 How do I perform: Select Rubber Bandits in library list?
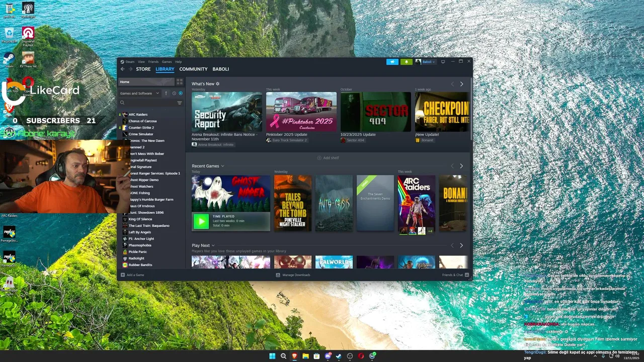[x=140, y=265]
